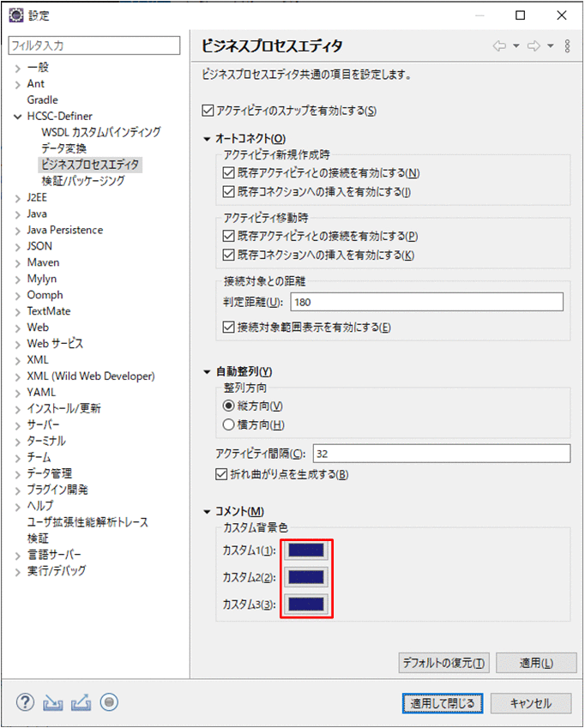Click the help question mark icon

tap(25, 702)
